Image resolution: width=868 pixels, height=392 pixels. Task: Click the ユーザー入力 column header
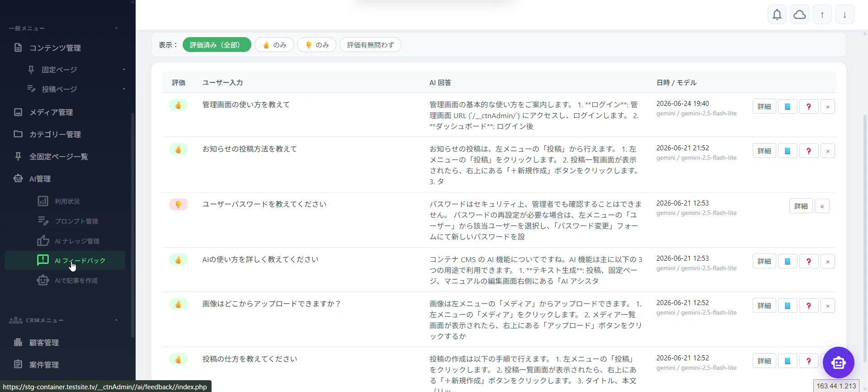click(x=222, y=82)
